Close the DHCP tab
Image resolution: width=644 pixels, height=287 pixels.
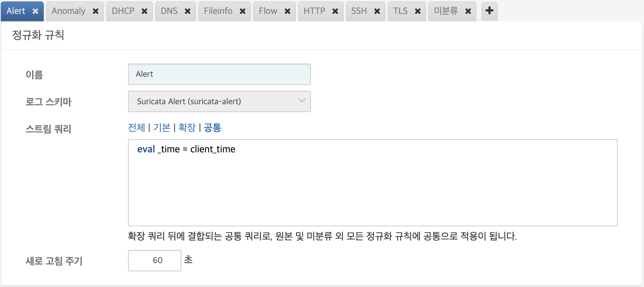point(144,11)
